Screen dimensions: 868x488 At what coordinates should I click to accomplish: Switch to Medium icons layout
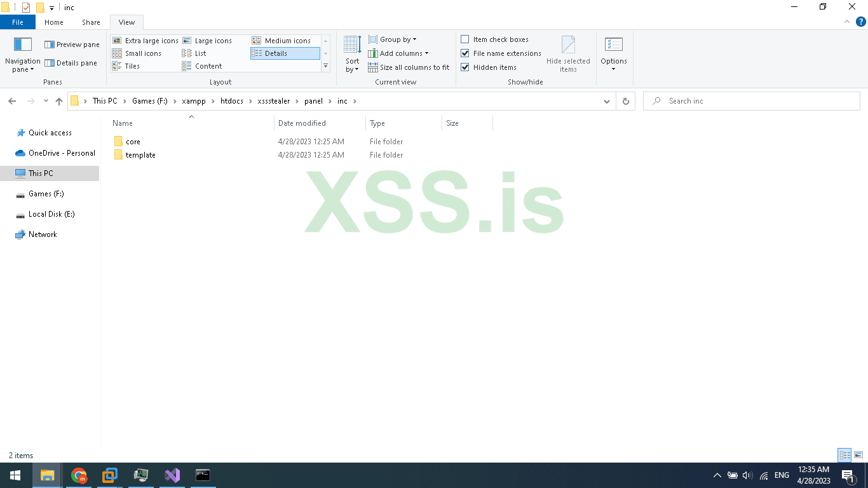click(x=281, y=41)
